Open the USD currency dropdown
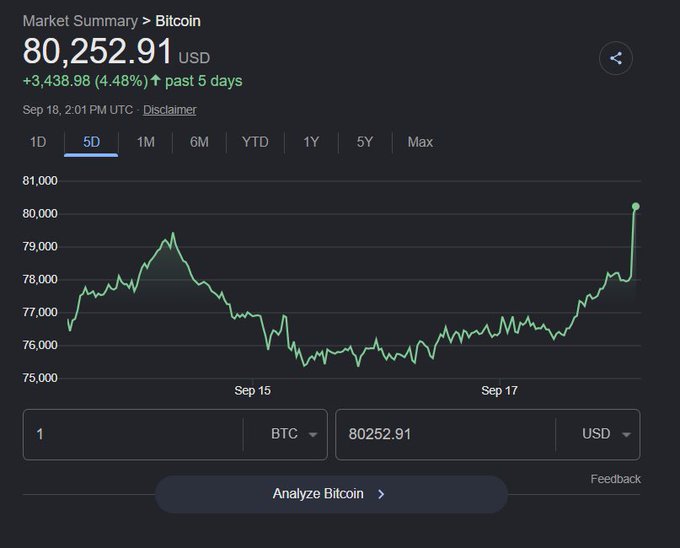 (606, 434)
